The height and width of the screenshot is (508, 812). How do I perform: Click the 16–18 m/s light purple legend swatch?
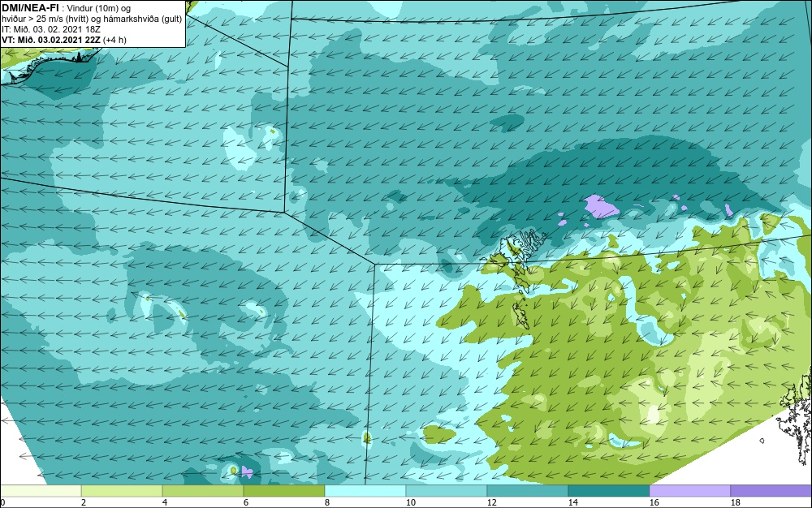coord(689,491)
